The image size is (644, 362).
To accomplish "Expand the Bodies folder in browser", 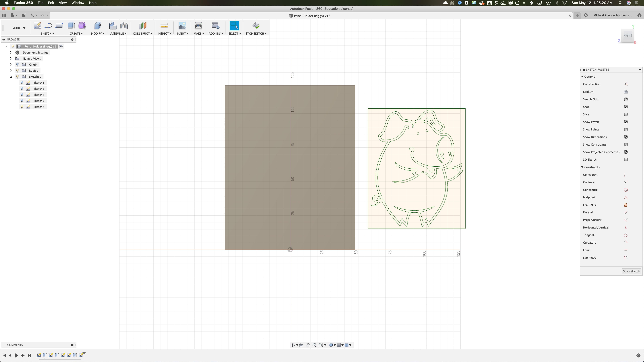I will (11, 71).
